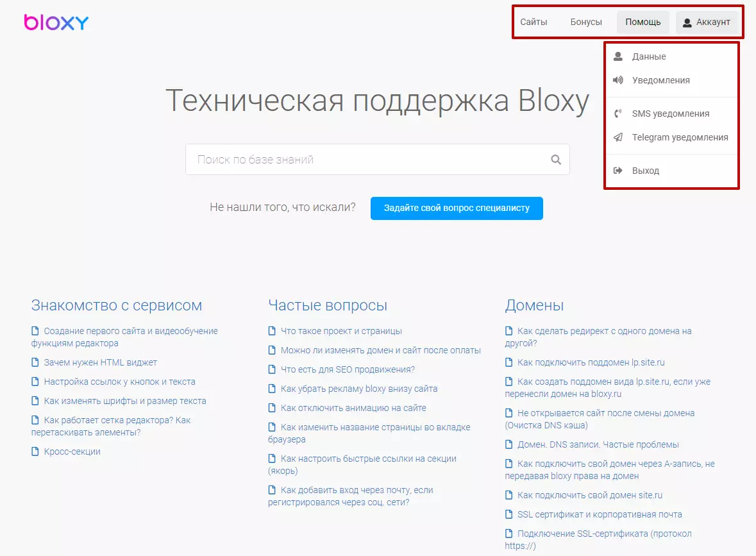This screenshot has height=556, width=756.
Task: Click the document icon beside Кросс-секции
Action: click(x=35, y=451)
